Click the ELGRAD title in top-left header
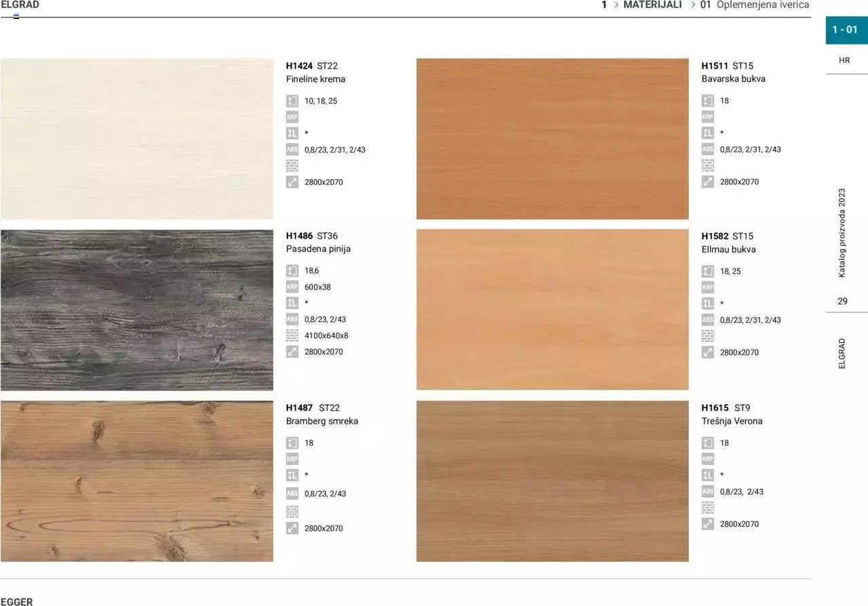The height and width of the screenshot is (606, 868). point(20,5)
